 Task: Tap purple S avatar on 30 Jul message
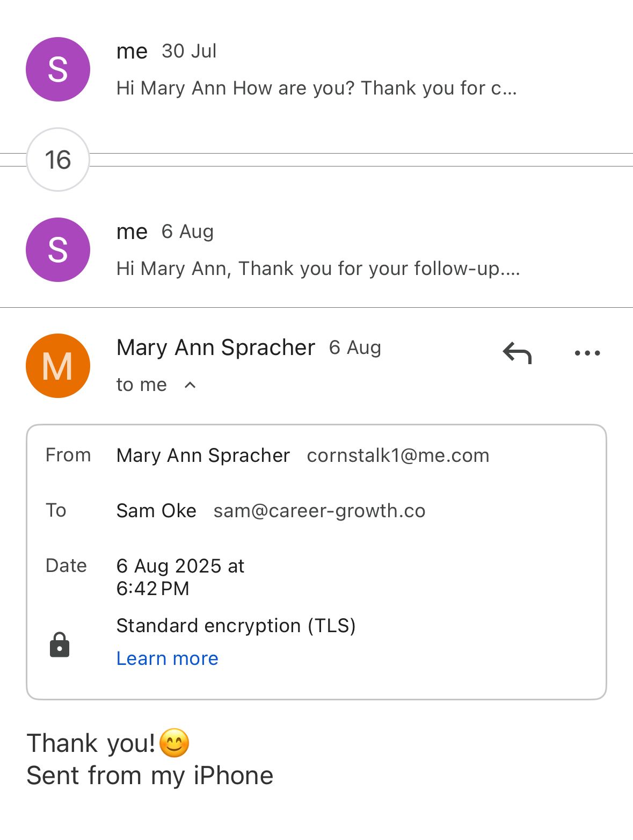pyautogui.click(x=58, y=69)
